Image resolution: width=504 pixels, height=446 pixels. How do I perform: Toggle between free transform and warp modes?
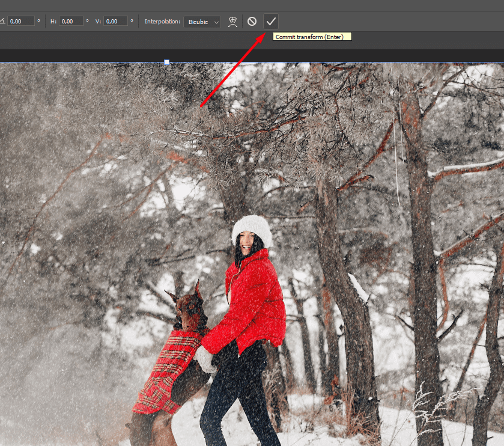click(x=232, y=22)
